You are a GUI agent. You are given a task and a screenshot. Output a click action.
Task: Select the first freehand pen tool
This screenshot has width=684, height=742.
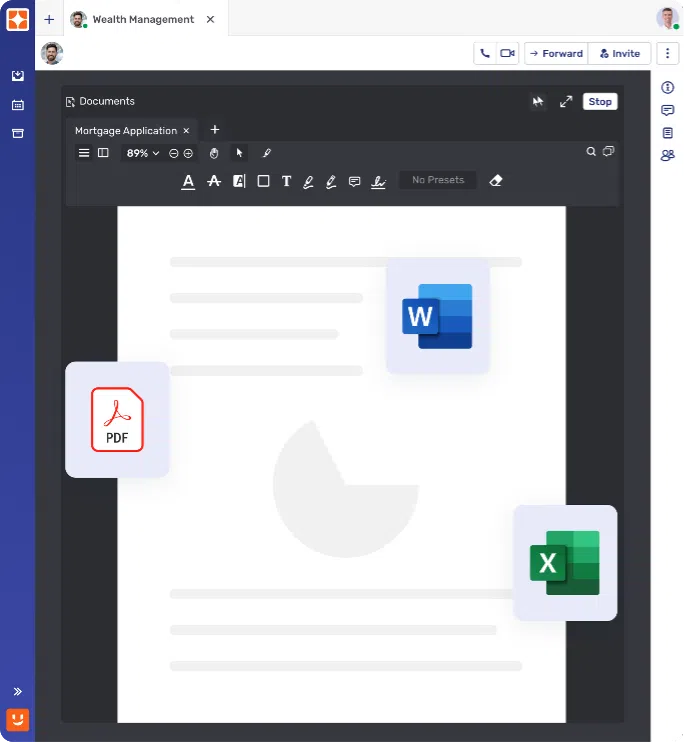coord(308,182)
